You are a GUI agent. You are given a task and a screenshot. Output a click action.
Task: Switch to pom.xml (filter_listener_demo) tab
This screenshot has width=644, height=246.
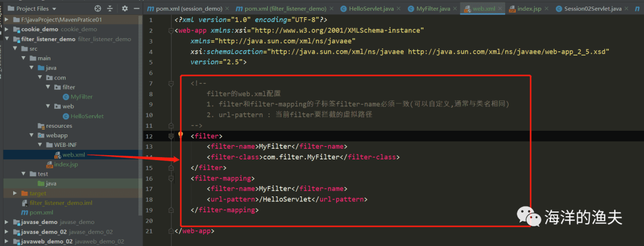pos(283,8)
